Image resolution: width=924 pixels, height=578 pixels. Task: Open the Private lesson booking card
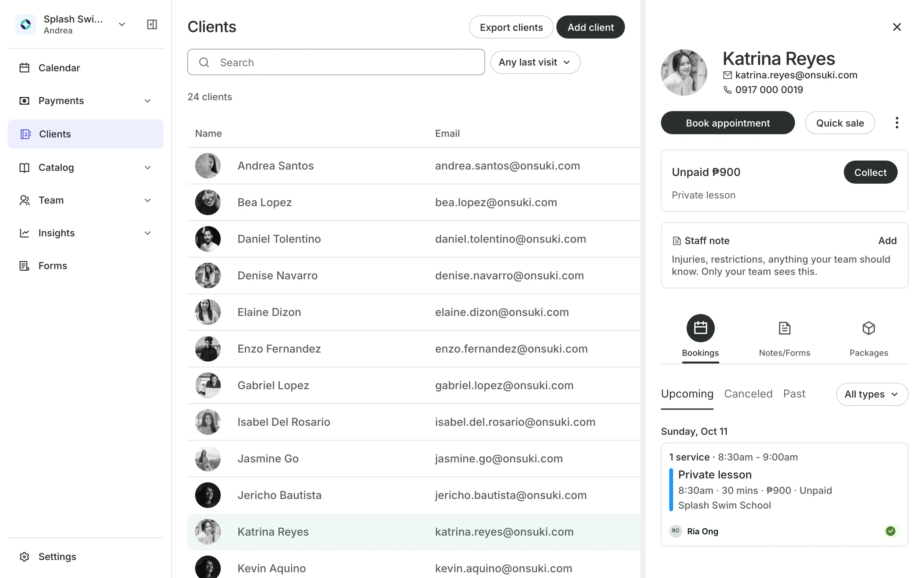784,494
